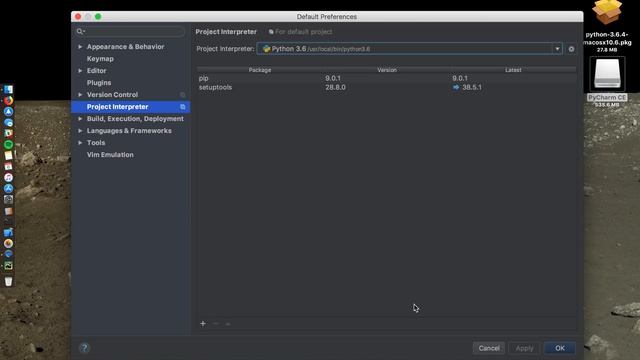
Task: Select Plugins in settings tree
Action: click(x=99, y=83)
